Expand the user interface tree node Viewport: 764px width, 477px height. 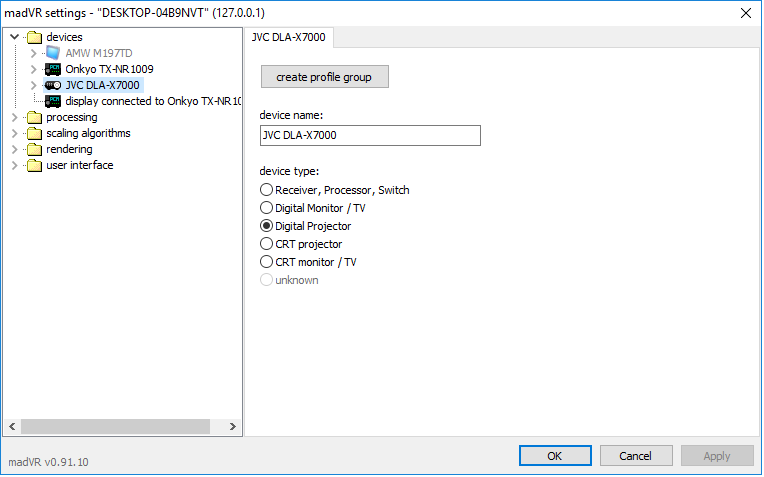point(15,166)
